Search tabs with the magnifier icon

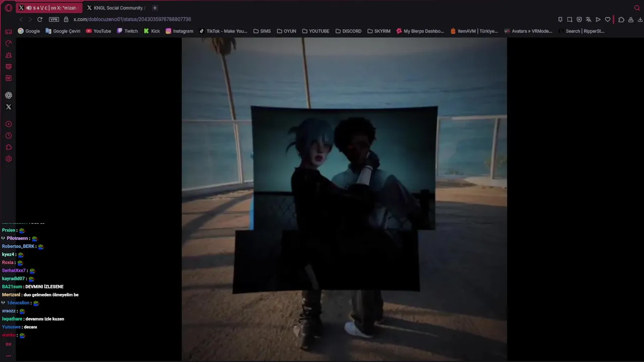(637, 8)
